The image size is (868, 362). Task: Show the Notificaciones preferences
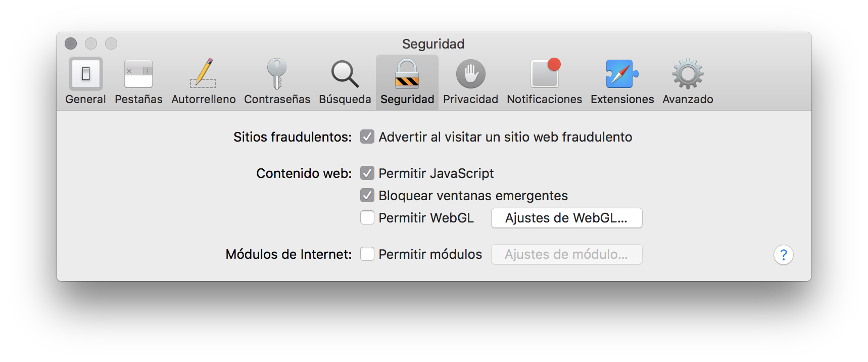tap(544, 82)
